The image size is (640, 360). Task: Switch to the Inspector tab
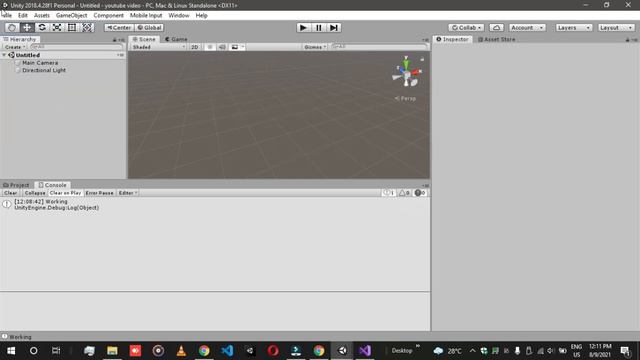click(452, 39)
